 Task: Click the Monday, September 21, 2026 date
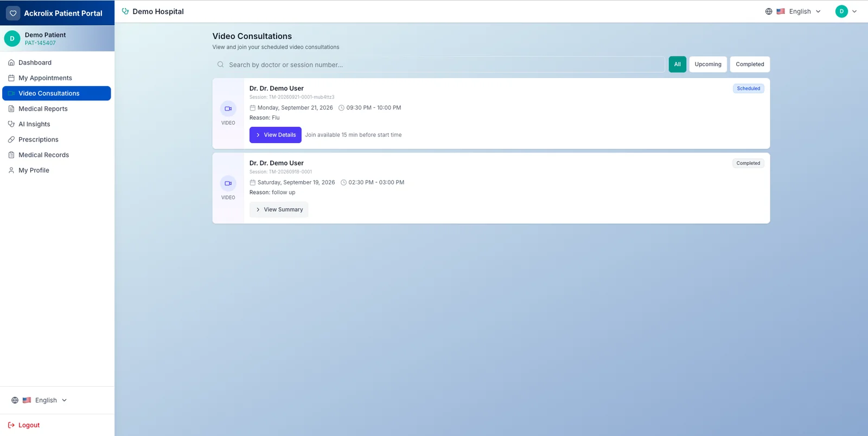click(x=295, y=108)
